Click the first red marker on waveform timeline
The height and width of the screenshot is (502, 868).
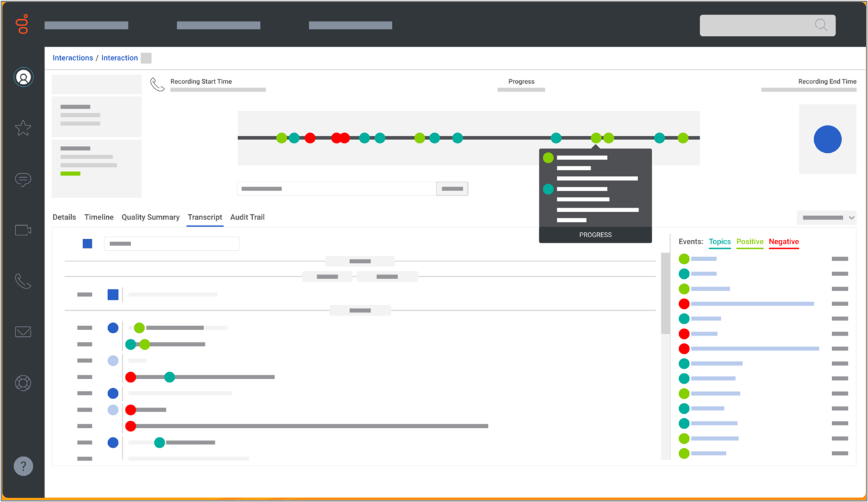(310, 137)
